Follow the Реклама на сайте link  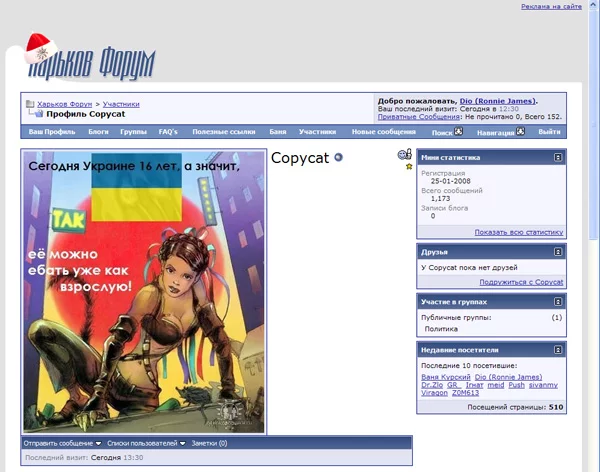551,7
